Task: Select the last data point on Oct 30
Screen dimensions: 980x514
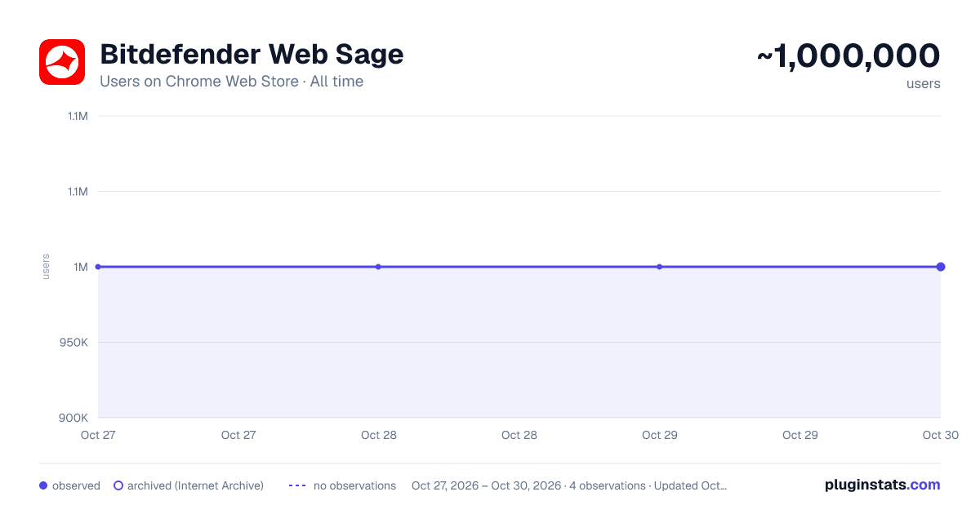Action: (x=941, y=267)
